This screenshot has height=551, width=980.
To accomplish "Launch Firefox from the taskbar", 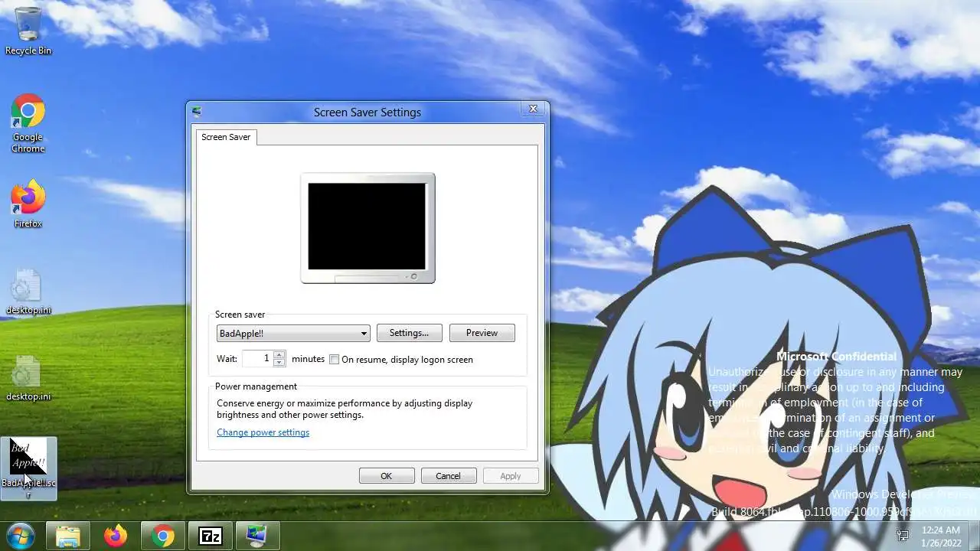I will coord(116,536).
